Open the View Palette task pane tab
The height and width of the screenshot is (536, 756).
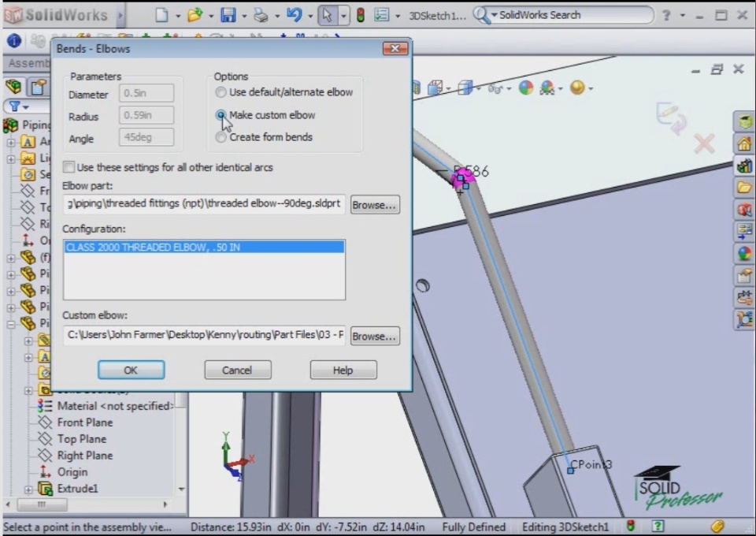click(744, 231)
